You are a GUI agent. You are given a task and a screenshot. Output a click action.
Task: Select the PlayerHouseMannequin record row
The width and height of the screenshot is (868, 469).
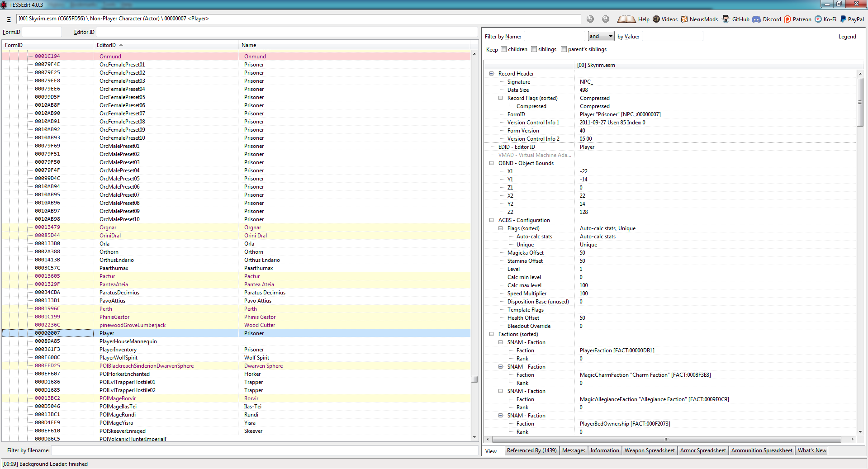point(236,341)
